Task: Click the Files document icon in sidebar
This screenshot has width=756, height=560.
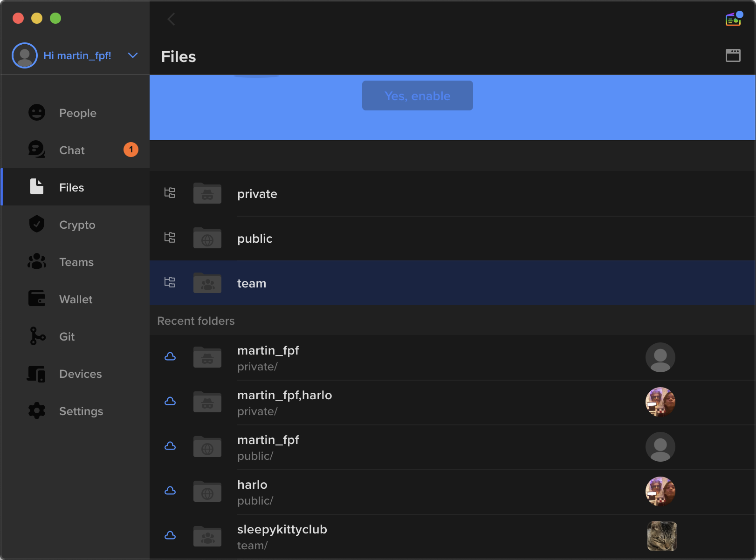Action: [37, 186]
